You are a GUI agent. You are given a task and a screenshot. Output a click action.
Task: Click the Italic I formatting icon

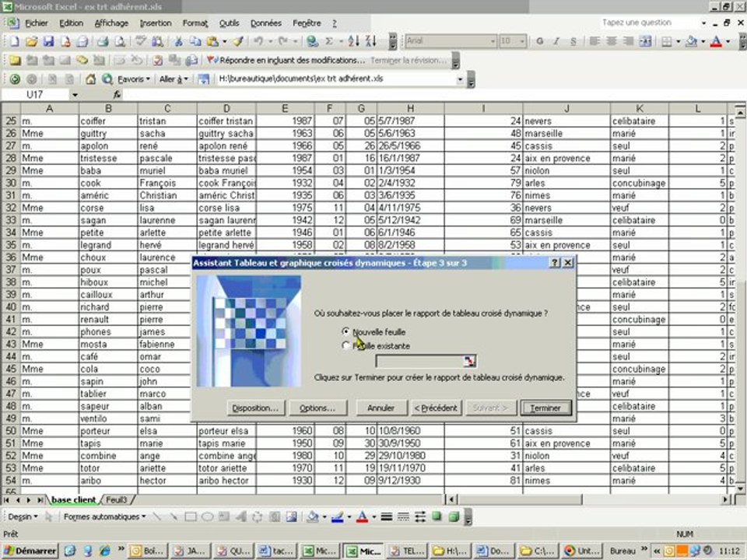[556, 41]
